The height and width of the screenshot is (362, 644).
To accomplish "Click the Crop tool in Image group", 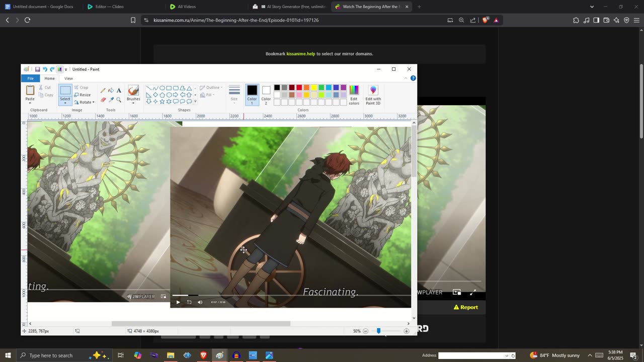I will click(x=81, y=87).
